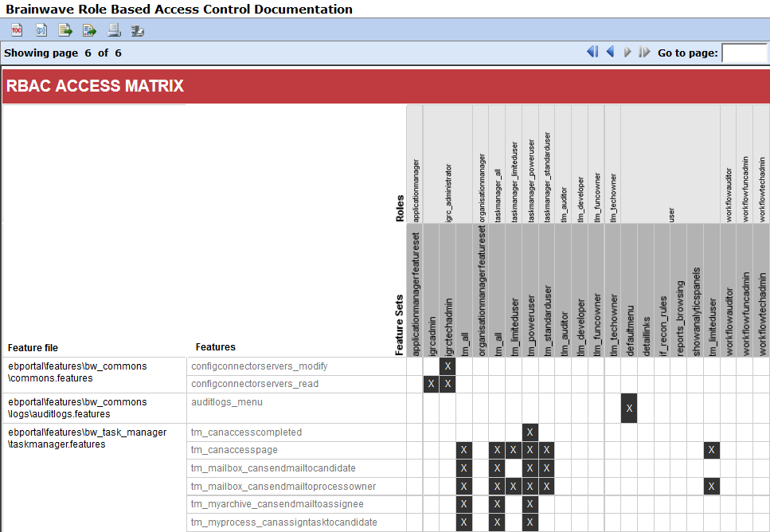Click X for tm_canaccesscompleted under tm_poweruser

click(x=530, y=432)
